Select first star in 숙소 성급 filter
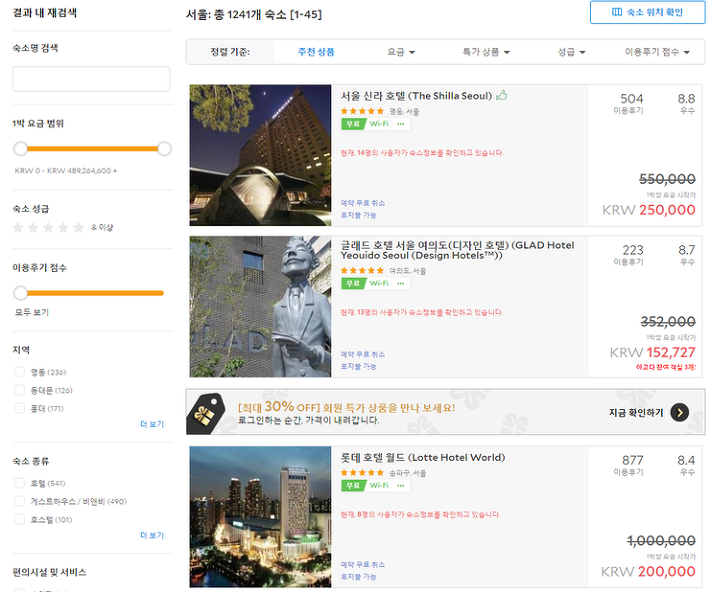 (x=18, y=227)
